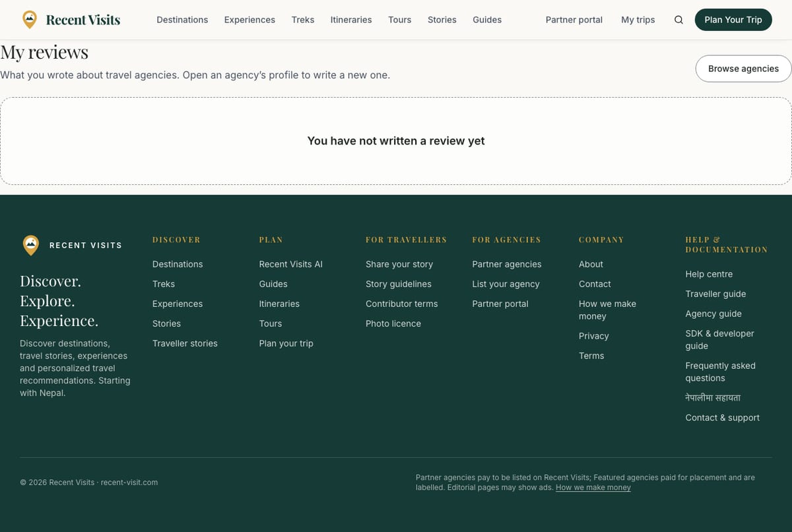This screenshot has width=792, height=532.
Task: Open Agency guide link
Action: point(713,314)
